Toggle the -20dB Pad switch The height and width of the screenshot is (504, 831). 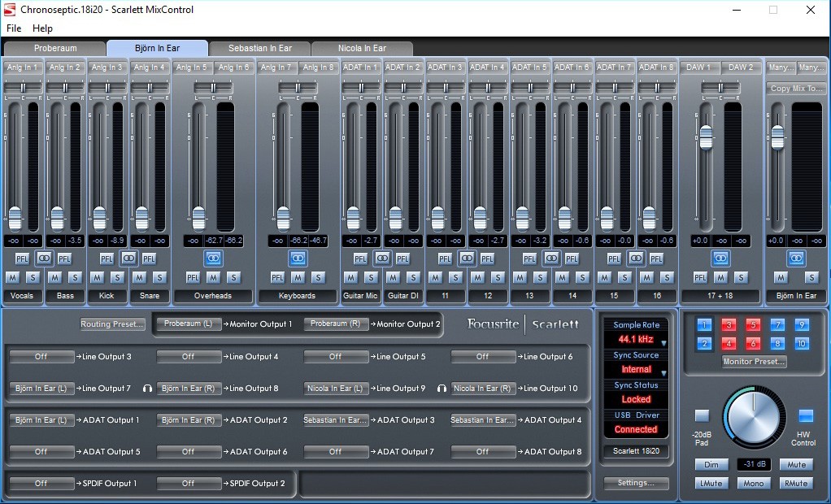pyautogui.click(x=702, y=416)
